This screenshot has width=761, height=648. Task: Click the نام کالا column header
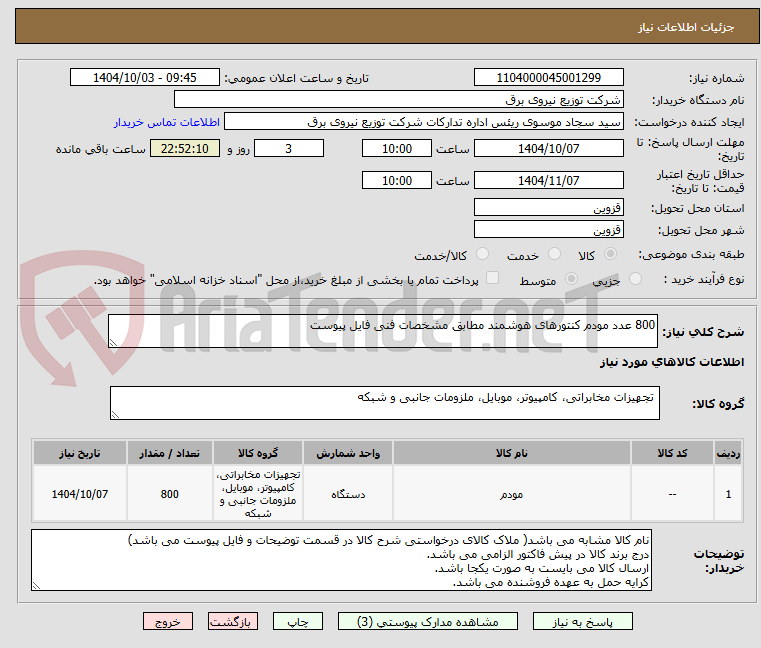[x=512, y=453]
